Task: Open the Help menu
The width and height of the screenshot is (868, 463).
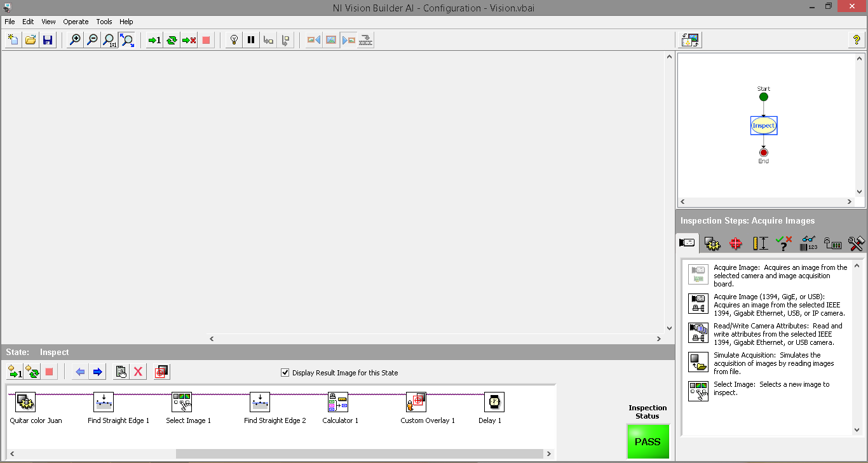Action: (x=126, y=22)
